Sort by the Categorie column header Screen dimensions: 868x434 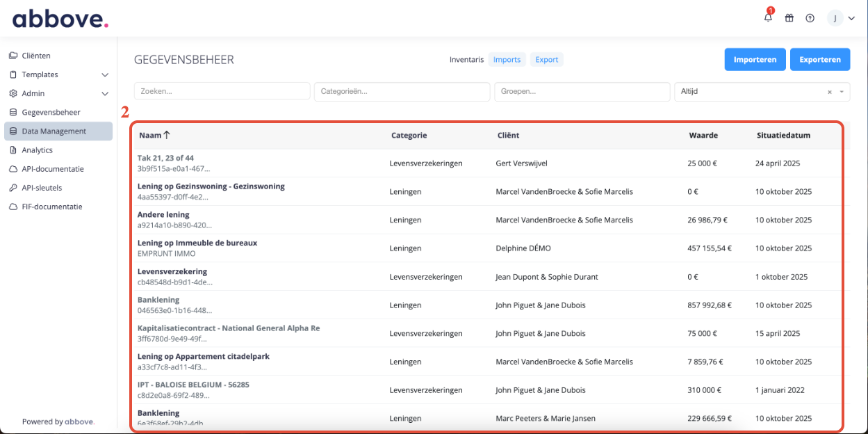[x=409, y=136]
